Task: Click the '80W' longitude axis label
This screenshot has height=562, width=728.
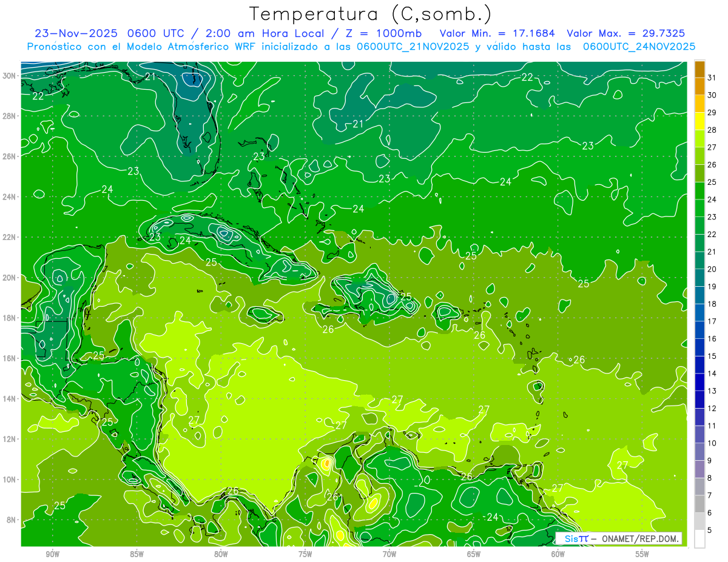Action: pos(221,555)
